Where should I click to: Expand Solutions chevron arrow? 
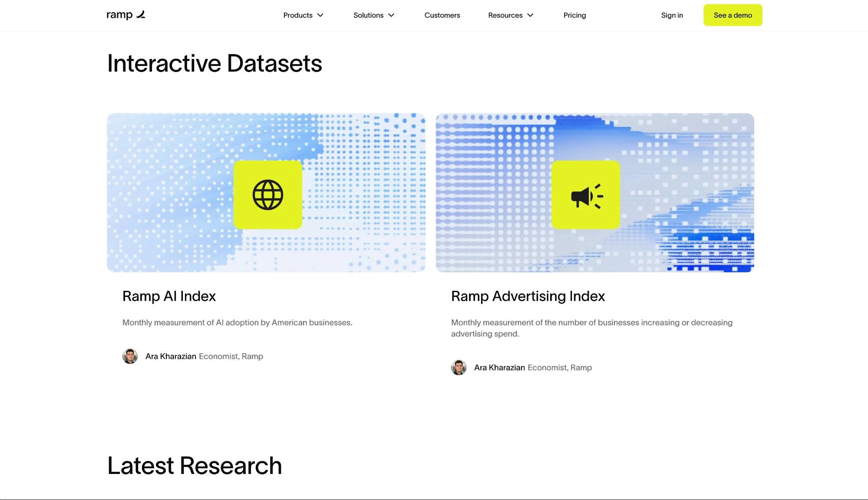[x=391, y=15]
